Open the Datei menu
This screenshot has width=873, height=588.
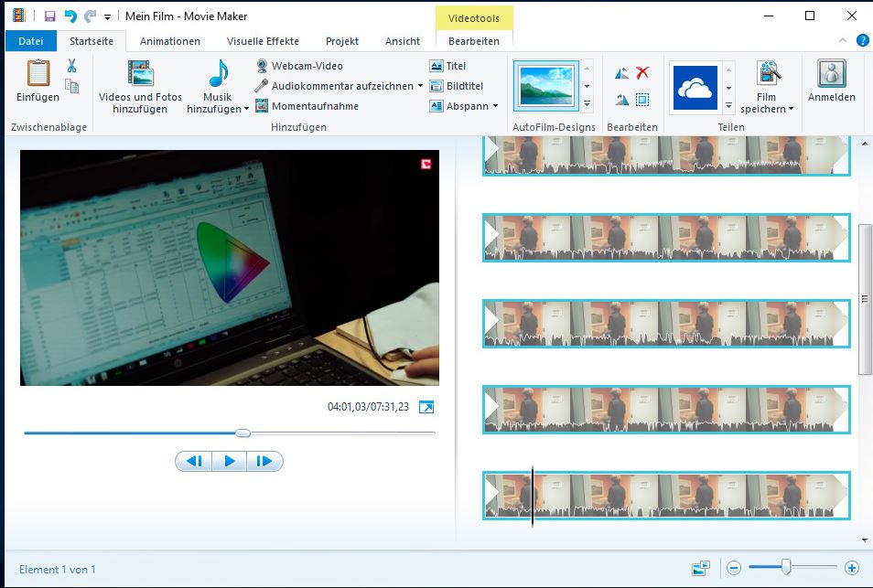[30, 40]
